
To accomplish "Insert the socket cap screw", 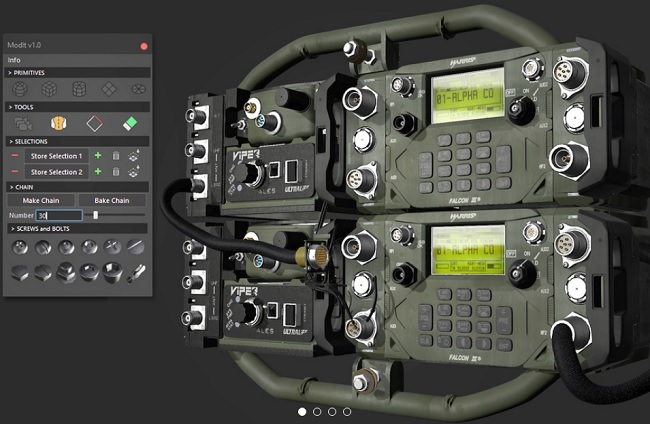I will point(112,273).
